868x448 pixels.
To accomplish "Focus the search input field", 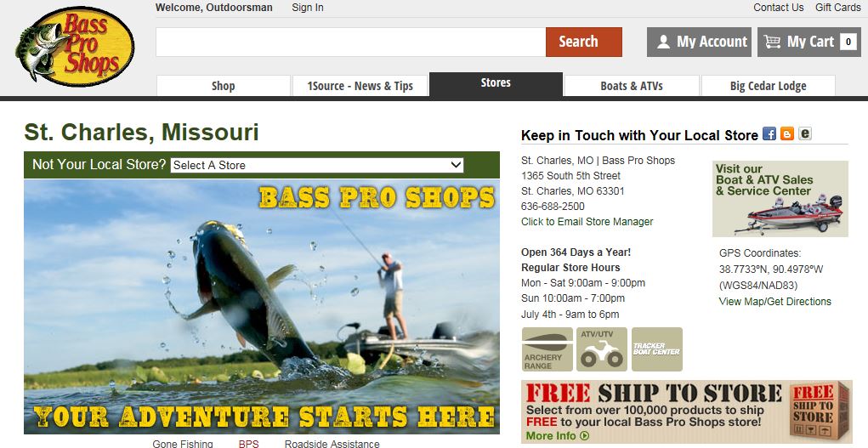I will coord(350,43).
